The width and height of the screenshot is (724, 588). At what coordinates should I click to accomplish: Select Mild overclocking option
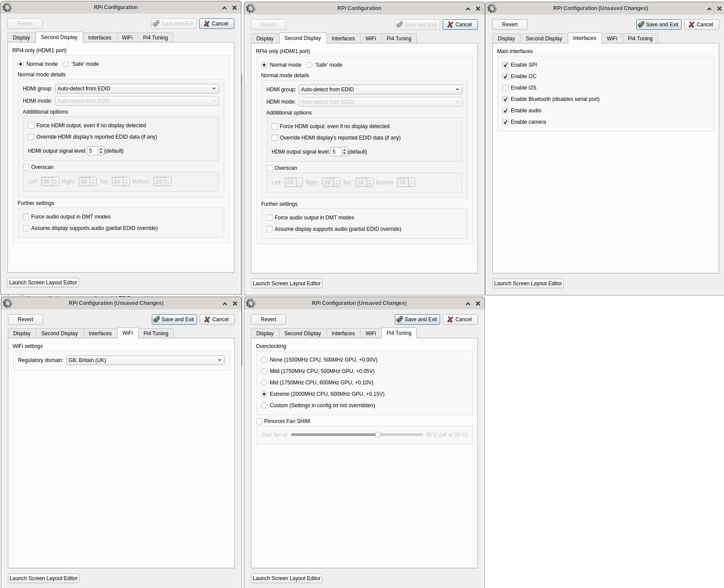pyautogui.click(x=264, y=371)
